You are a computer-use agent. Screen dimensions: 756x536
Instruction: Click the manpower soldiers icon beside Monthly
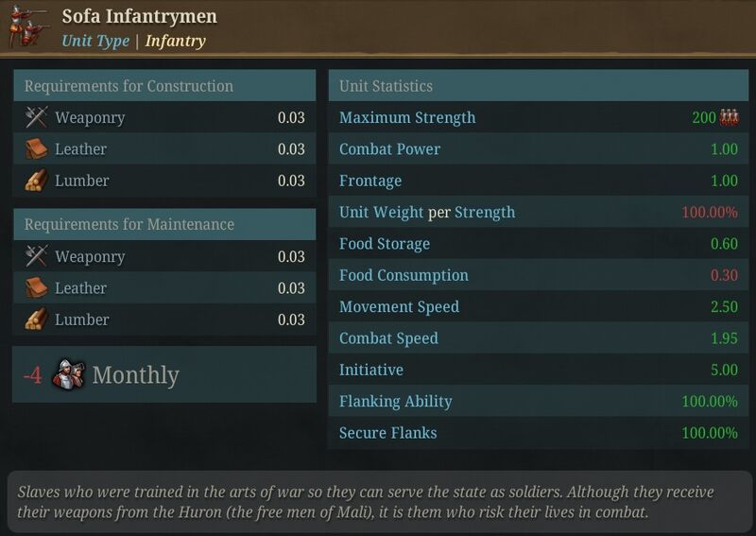[68, 374]
